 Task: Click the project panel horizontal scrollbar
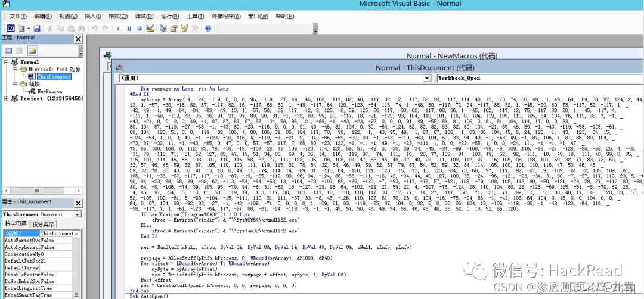point(37,191)
